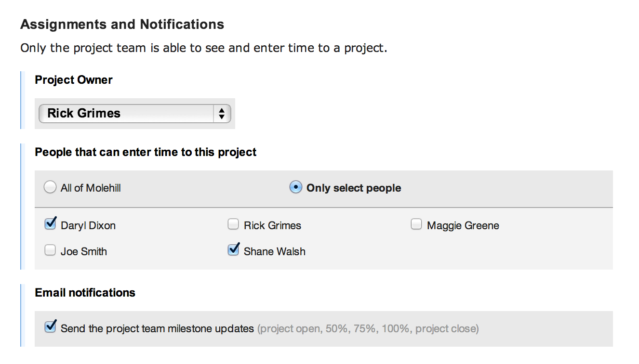The image size is (639, 364).
Task: Click the "People that can enter time" heading
Action: [x=145, y=152]
